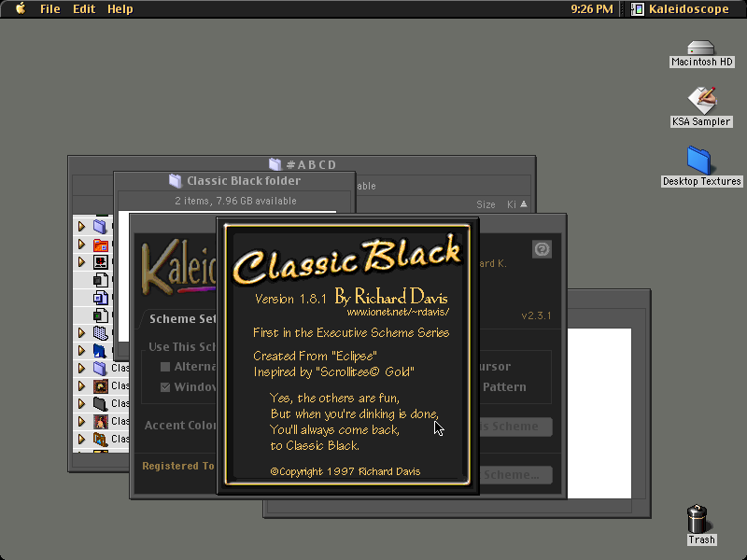The height and width of the screenshot is (560, 747).
Task: Open the Edit menu
Action: (84, 9)
